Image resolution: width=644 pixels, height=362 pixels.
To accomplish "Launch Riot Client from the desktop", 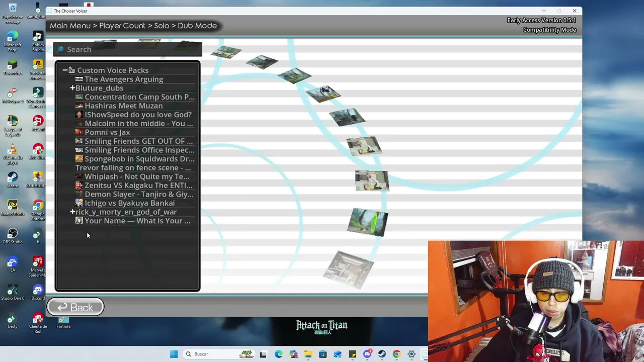I will pyautogui.click(x=38, y=152).
